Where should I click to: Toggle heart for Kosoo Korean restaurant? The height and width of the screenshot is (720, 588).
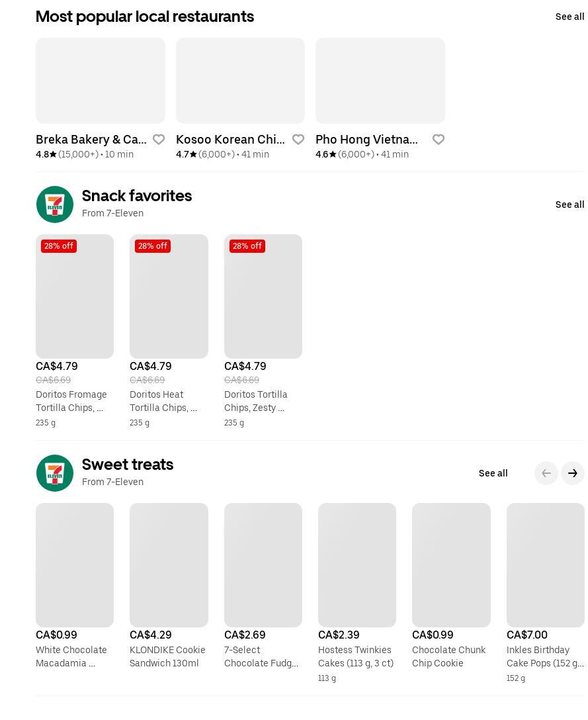pos(298,140)
